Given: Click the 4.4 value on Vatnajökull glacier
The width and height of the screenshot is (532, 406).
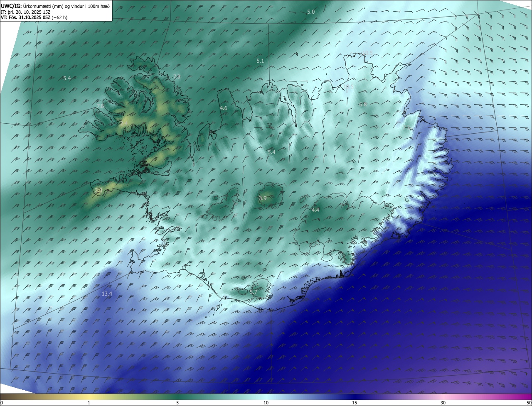Looking at the screenshot, I should pos(315,210).
